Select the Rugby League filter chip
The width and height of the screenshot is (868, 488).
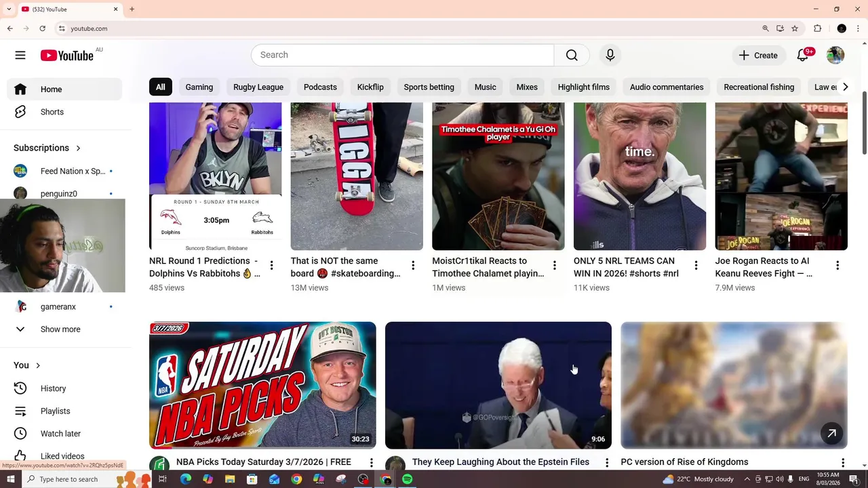pos(258,87)
